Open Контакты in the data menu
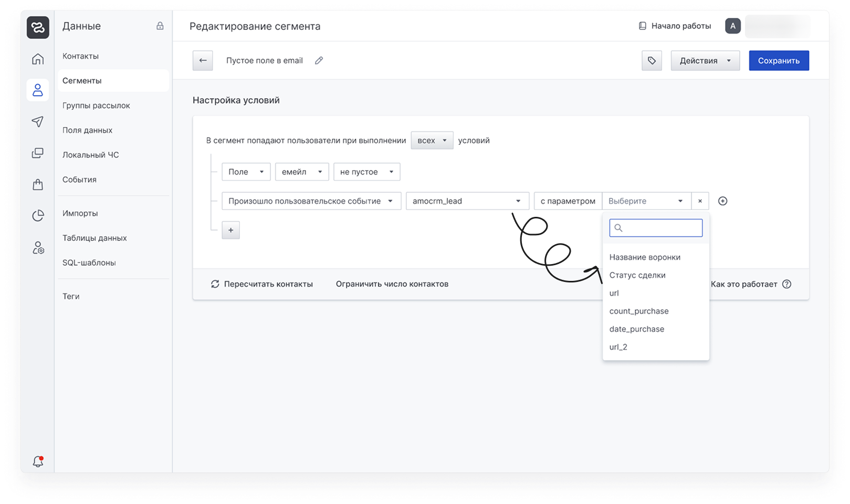The image size is (850, 504). point(80,56)
